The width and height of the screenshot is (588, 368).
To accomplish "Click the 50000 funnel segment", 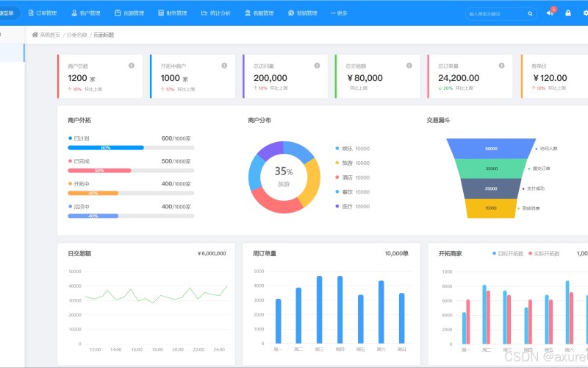I will tap(491, 149).
